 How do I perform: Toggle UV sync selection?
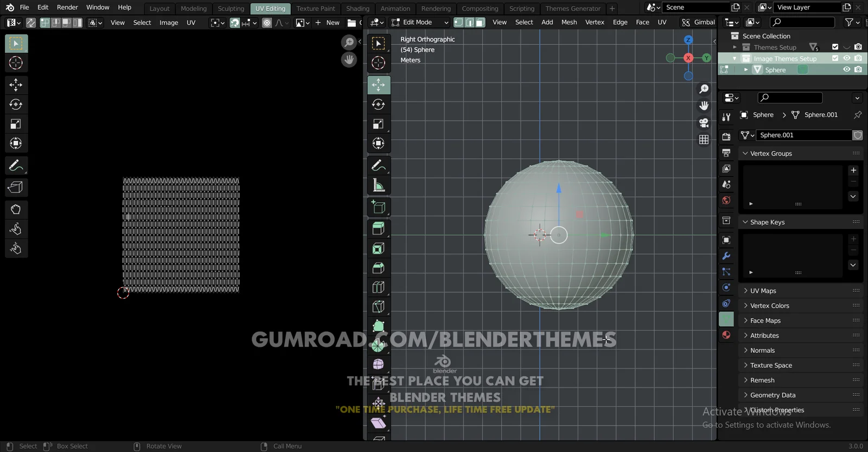point(31,23)
